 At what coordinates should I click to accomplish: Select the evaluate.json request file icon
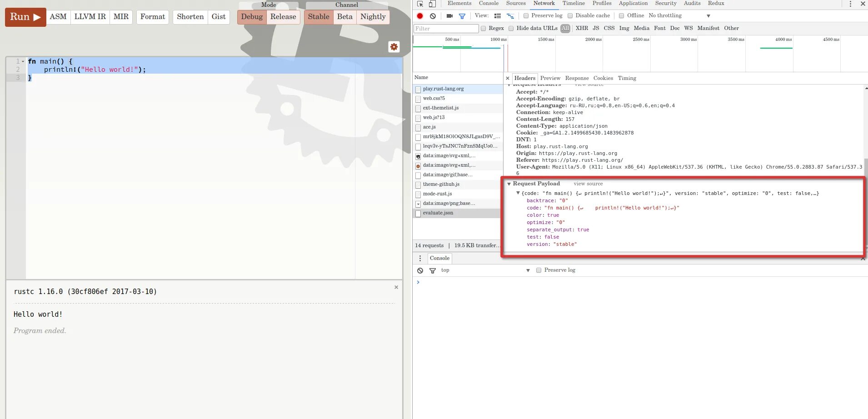click(418, 213)
